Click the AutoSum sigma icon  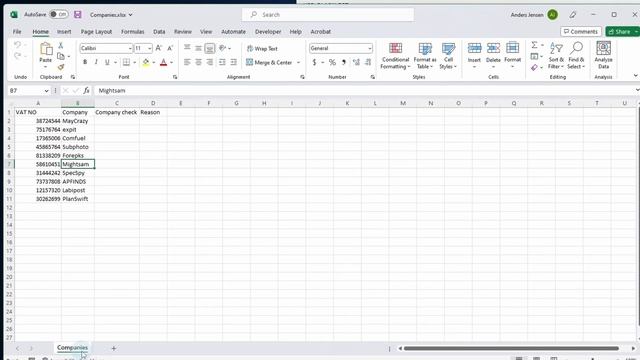(534, 45)
